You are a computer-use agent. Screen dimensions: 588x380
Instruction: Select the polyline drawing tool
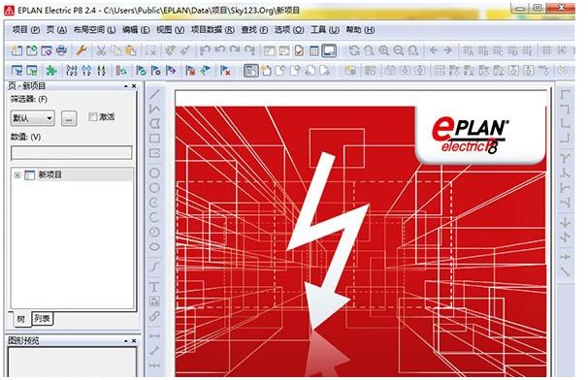[x=154, y=109]
